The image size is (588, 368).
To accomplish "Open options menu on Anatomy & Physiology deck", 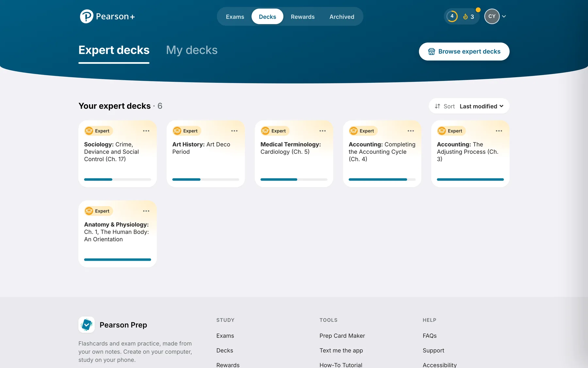I will [146, 211].
